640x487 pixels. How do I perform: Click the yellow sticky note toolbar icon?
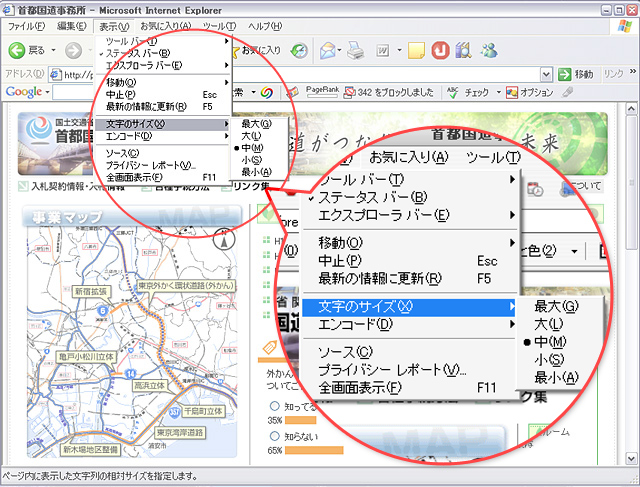pyautogui.click(x=416, y=51)
